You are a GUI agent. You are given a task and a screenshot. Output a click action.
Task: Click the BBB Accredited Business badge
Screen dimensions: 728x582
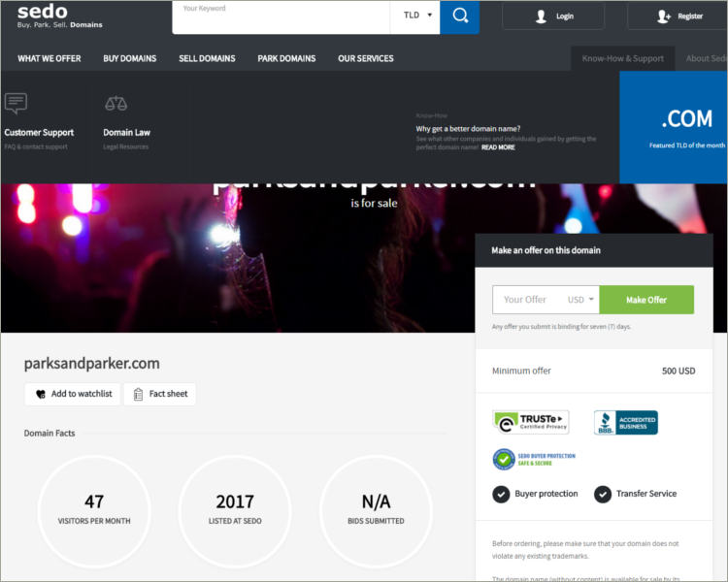625,422
